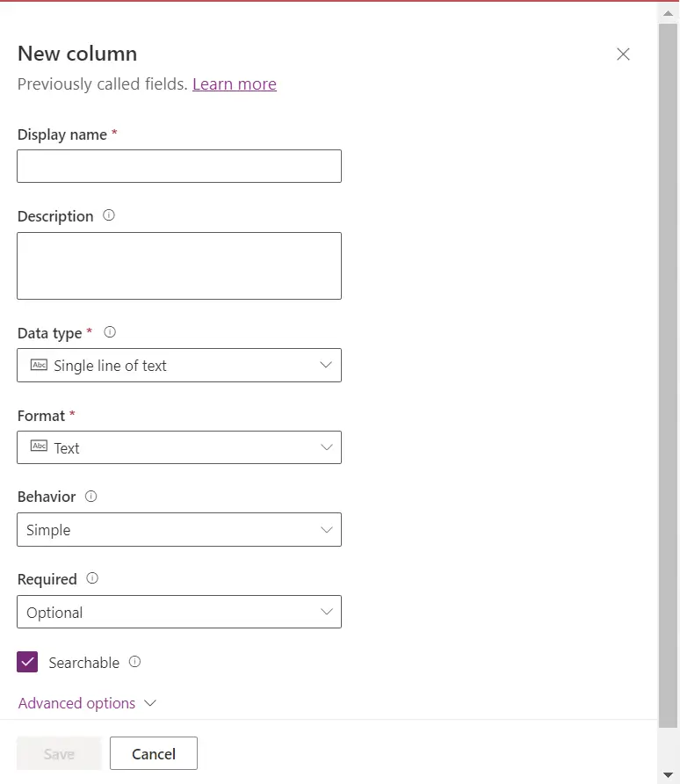The image size is (680, 784).
Task: Click the info icon beside Required
Action: pyautogui.click(x=90, y=578)
